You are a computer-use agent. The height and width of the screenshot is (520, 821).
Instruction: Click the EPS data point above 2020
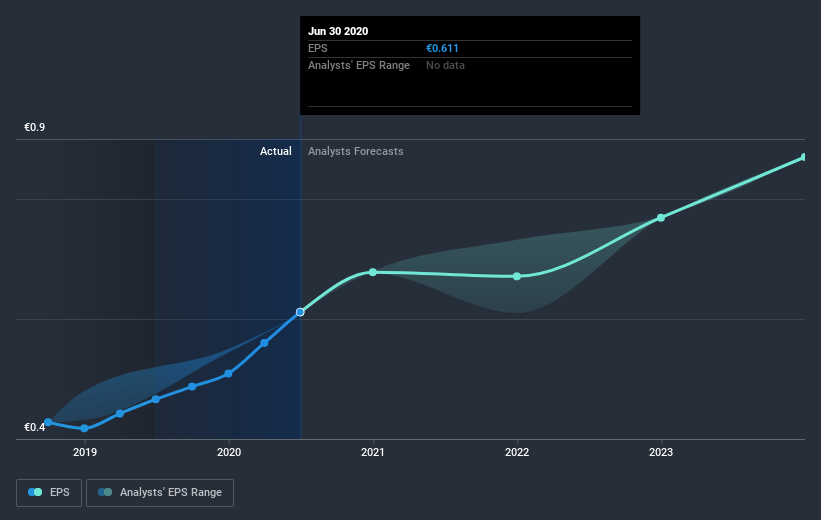click(x=228, y=373)
